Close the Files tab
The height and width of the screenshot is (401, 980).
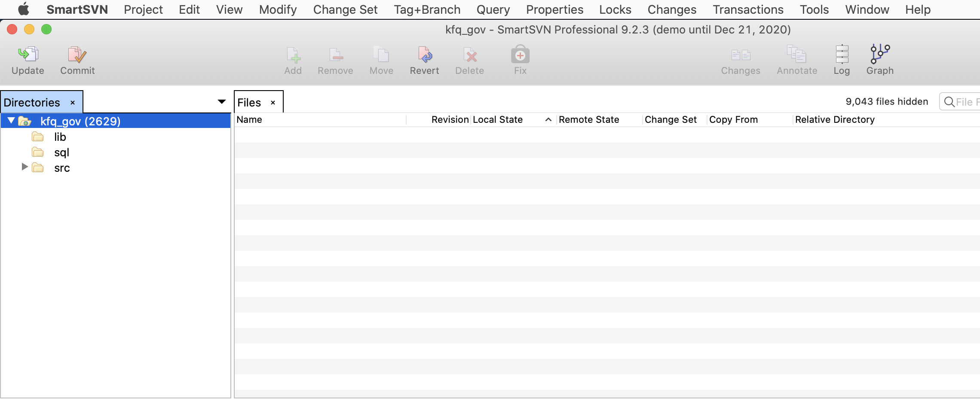(x=273, y=103)
